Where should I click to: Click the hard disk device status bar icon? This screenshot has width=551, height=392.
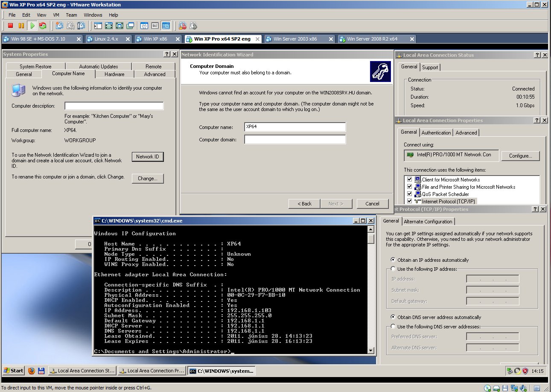click(496, 388)
